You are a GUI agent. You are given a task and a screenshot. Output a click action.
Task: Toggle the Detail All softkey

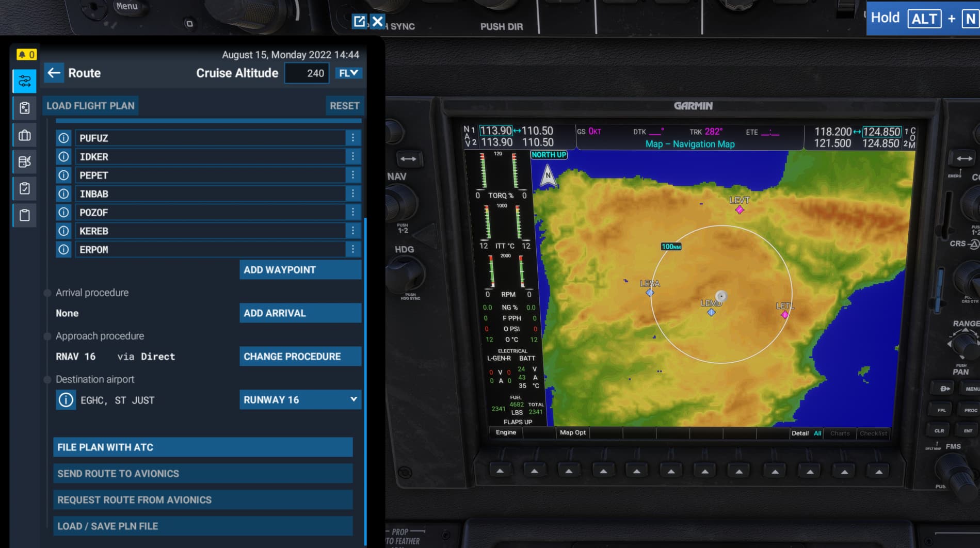point(806,433)
